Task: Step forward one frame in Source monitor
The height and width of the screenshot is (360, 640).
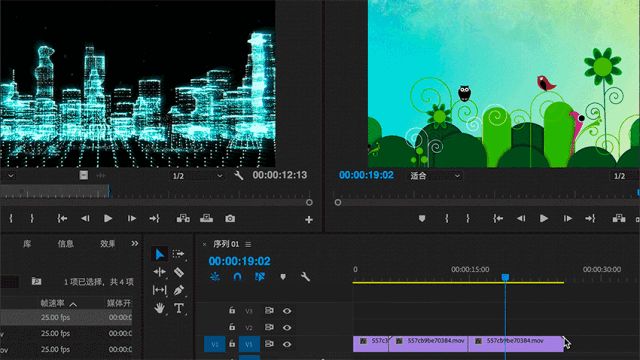Action: pyautogui.click(x=131, y=219)
